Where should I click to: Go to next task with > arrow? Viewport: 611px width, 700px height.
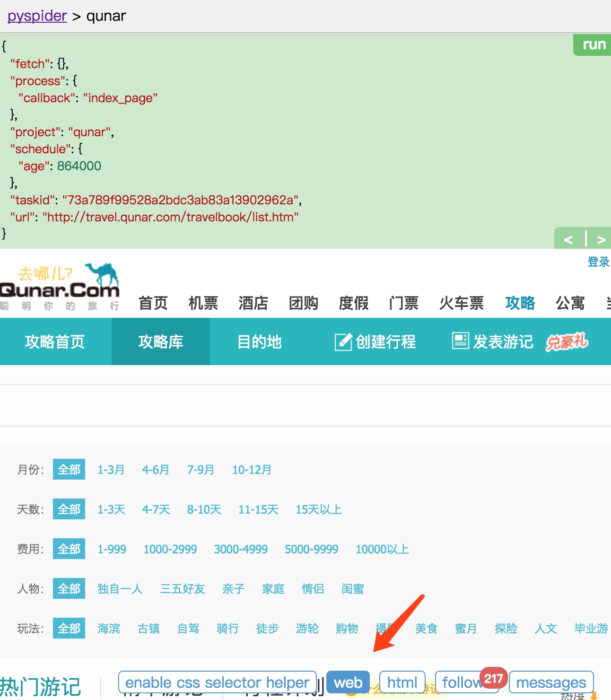[601, 239]
